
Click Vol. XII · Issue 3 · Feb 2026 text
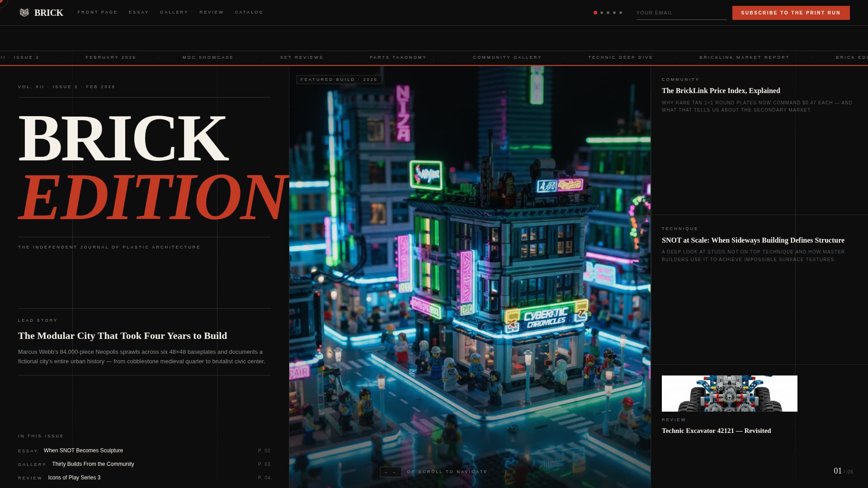(x=66, y=87)
